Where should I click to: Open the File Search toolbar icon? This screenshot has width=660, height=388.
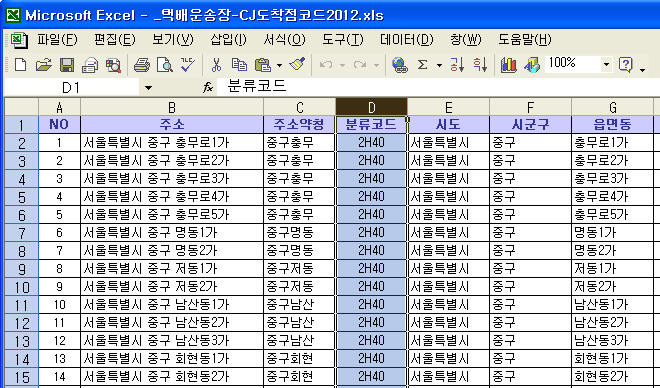coord(113,65)
